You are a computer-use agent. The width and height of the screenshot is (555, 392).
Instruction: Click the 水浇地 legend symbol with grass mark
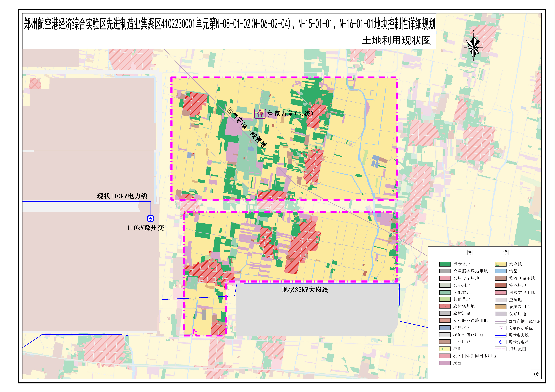coord(501,264)
